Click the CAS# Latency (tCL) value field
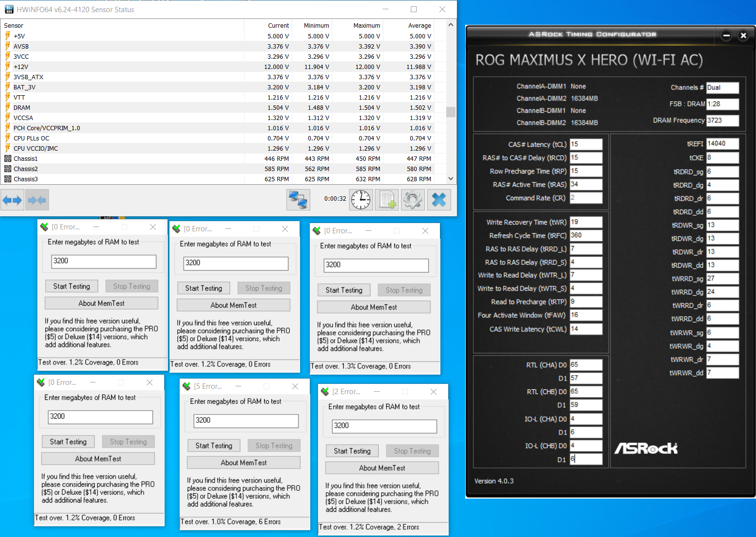Screen dimensions: 756x537 coord(586,144)
